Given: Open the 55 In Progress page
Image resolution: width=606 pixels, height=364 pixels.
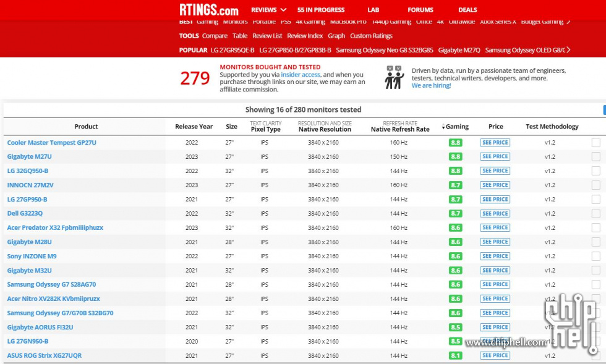Looking at the screenshot, I should click(321, 10).
